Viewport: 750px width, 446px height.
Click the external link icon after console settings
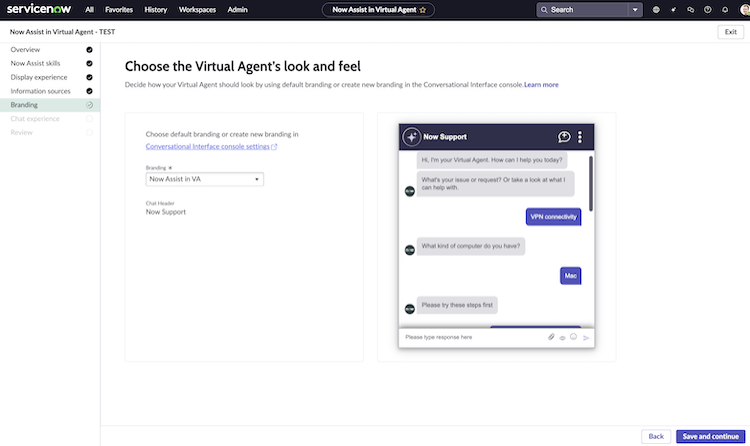(x=274, y=147)
